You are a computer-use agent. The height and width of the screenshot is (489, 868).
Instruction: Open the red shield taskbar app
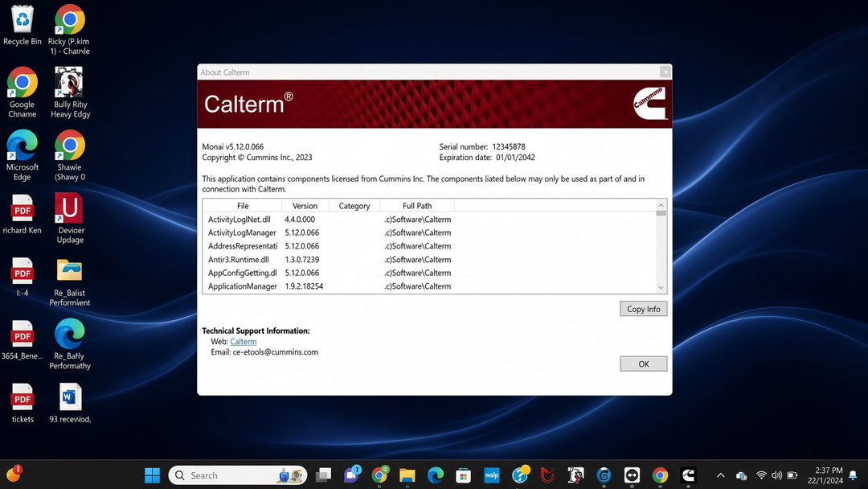547,475
